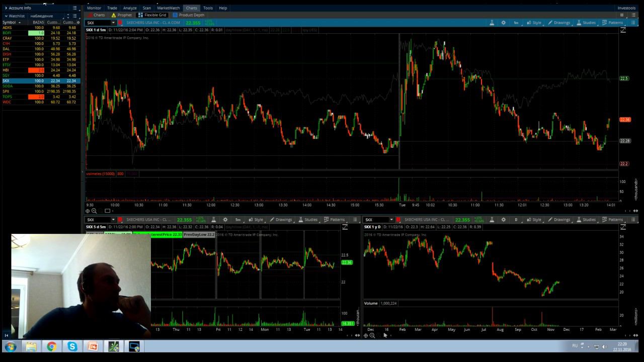
Task: Click the price axis scale icon on the daily chart
Action: 623,227
